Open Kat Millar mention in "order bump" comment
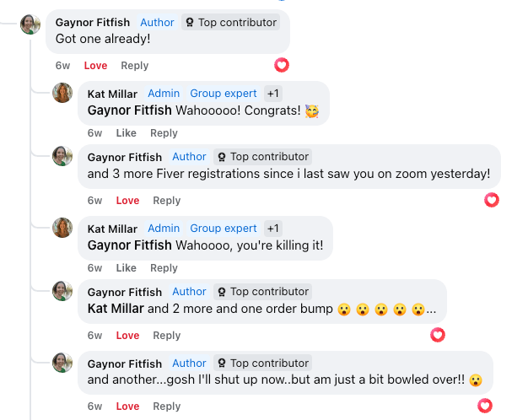The width and height of the screenshot is (528, 420). coord(116,309)
